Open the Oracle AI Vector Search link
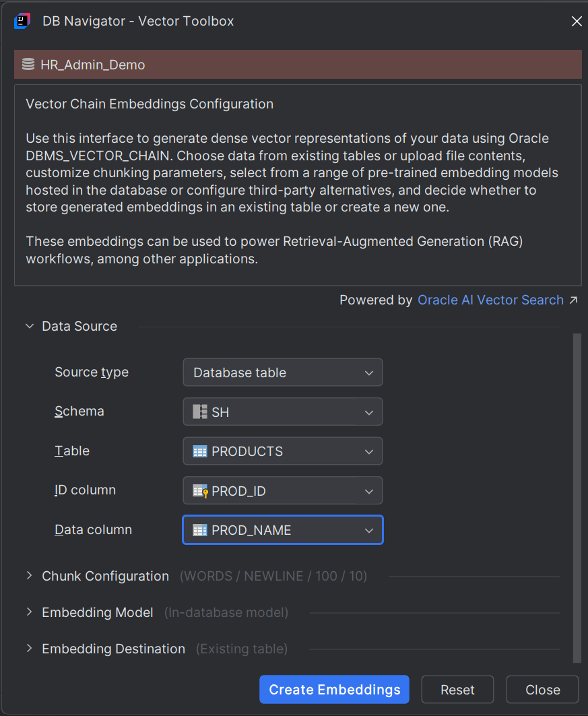 pyautogui.click(x=490, y=299)
